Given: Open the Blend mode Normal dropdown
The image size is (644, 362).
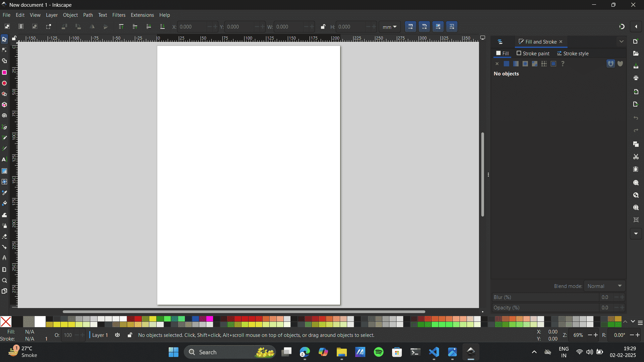Looking at the screenshot, I should pyautogui.click(x=604, y=286).
